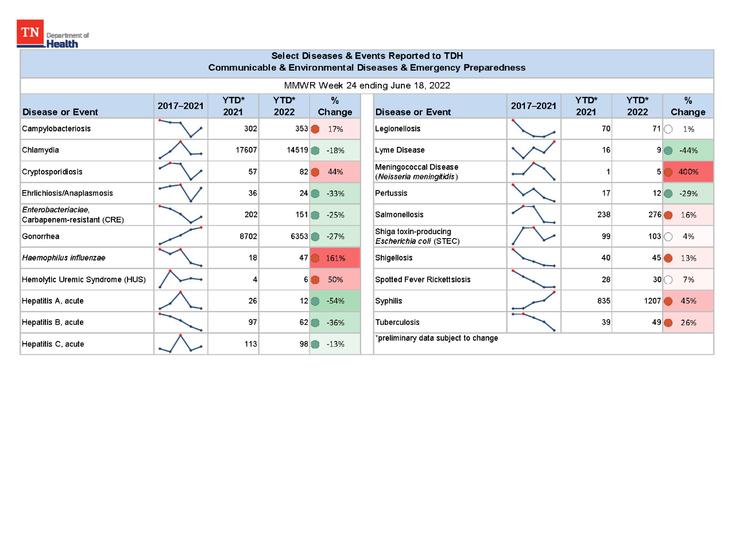Click the "Hepatitis B, acute" row label
The width and height of the screenshot is (735, 560).
(53, 322)
